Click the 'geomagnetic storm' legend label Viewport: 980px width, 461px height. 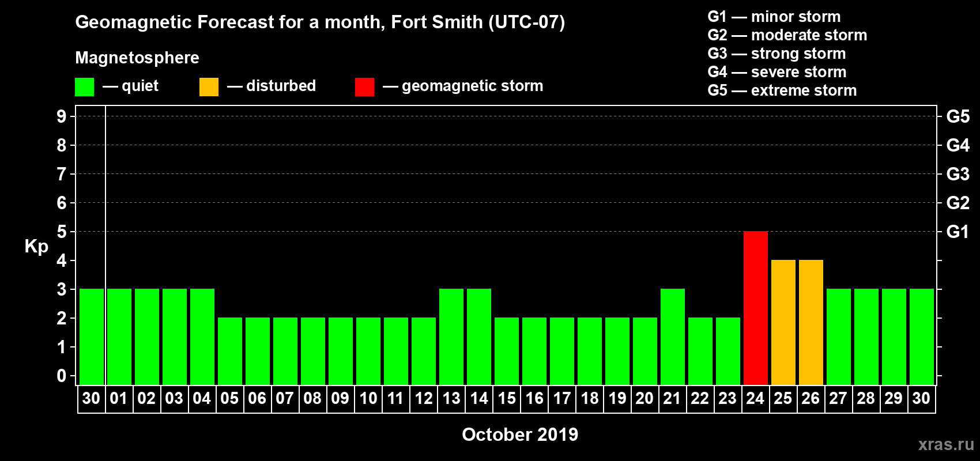point(472,86)
